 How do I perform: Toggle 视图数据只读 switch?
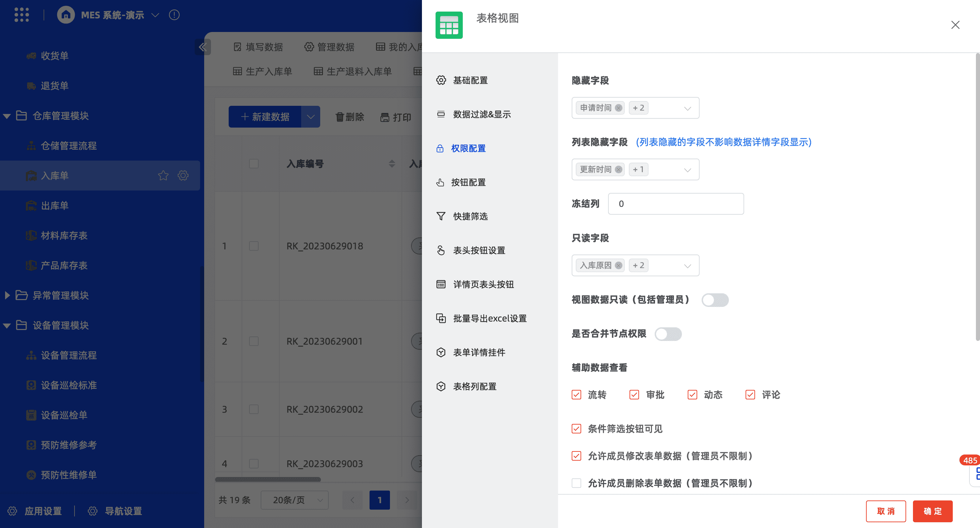click(x=715, y=300)
